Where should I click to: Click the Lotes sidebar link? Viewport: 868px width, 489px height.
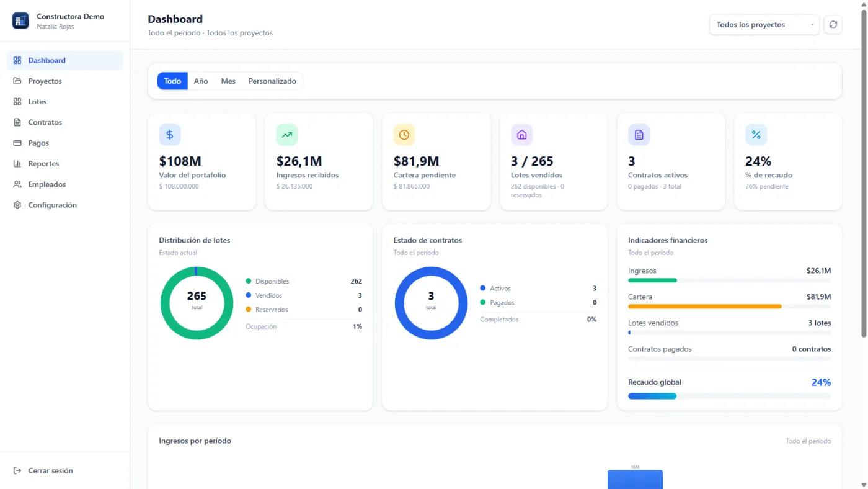click(65, 102)
